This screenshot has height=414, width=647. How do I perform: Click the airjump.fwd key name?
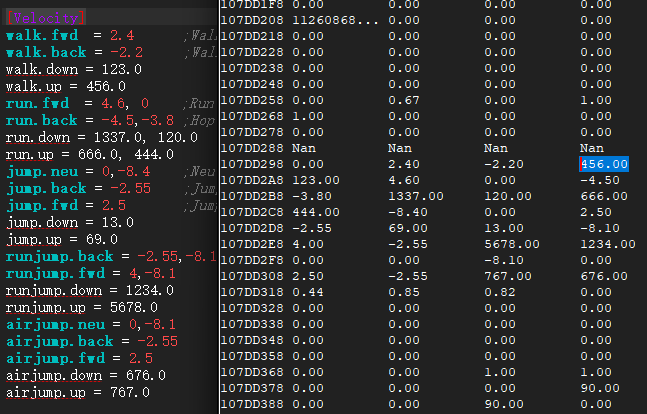tap(55, 359)
